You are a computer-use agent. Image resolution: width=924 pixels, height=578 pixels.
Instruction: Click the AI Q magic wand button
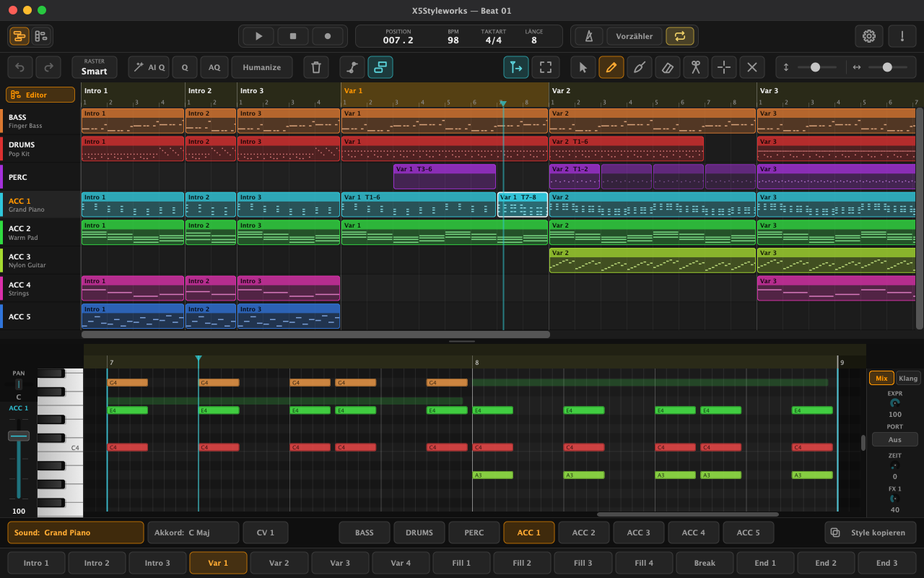coord(149,67)
